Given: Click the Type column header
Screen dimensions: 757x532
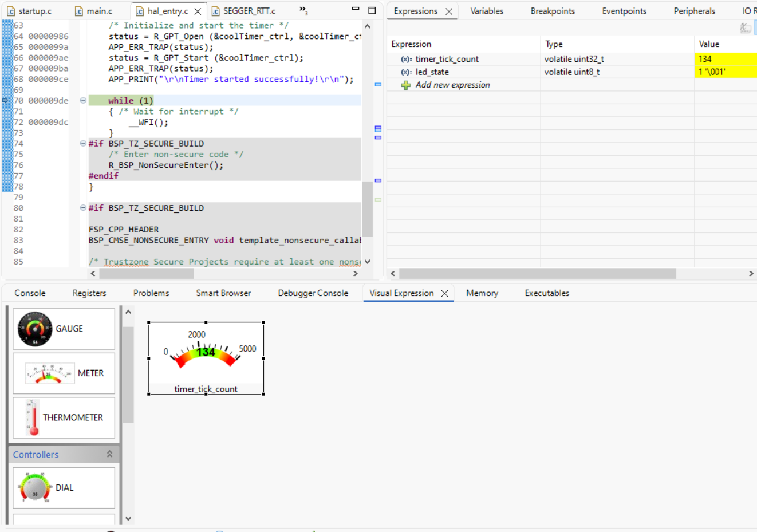Looking at the screenshot, I should pyautogui.click(x=617, y=44).
